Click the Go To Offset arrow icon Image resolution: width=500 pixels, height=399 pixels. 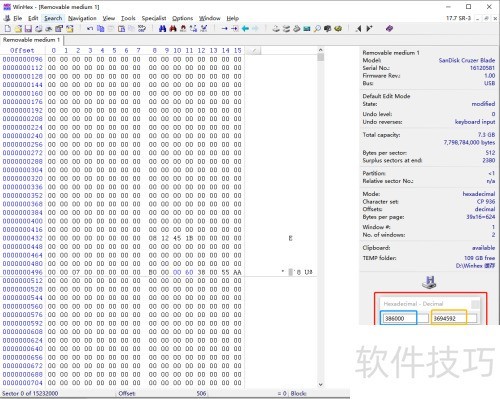tap(224, 29)
